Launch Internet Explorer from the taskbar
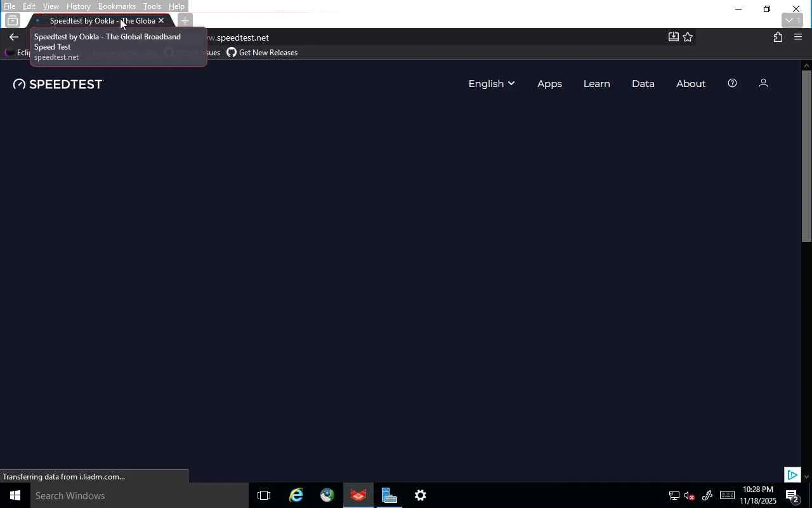This screenshot has height=508, width=812. tap(296, 495)
